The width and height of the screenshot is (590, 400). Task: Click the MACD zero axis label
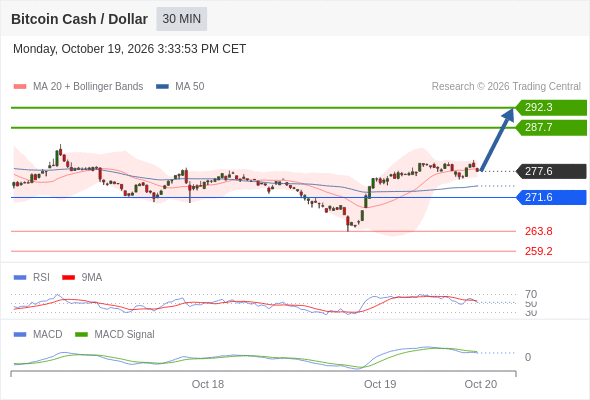[x=528, y=357]
